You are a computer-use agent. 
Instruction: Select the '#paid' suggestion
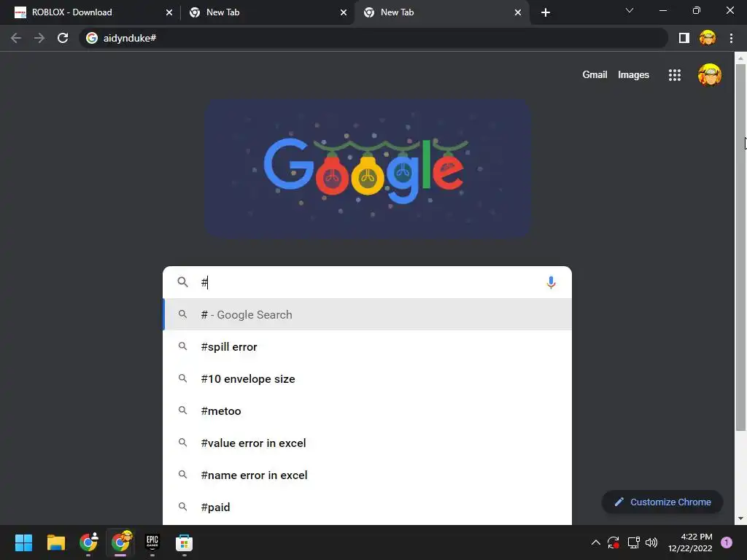tap(368, 507)
